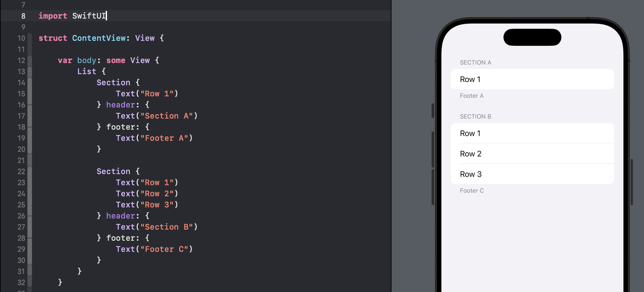
Task: Tap Row 3 in the preview list
Action: pyautogui.click(x=532, y=174)
